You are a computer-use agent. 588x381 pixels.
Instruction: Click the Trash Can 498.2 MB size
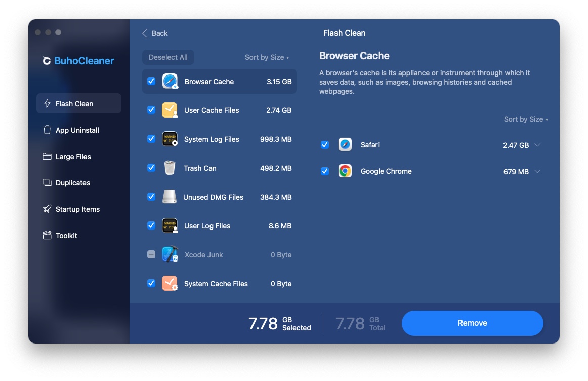tap(276, 168)
